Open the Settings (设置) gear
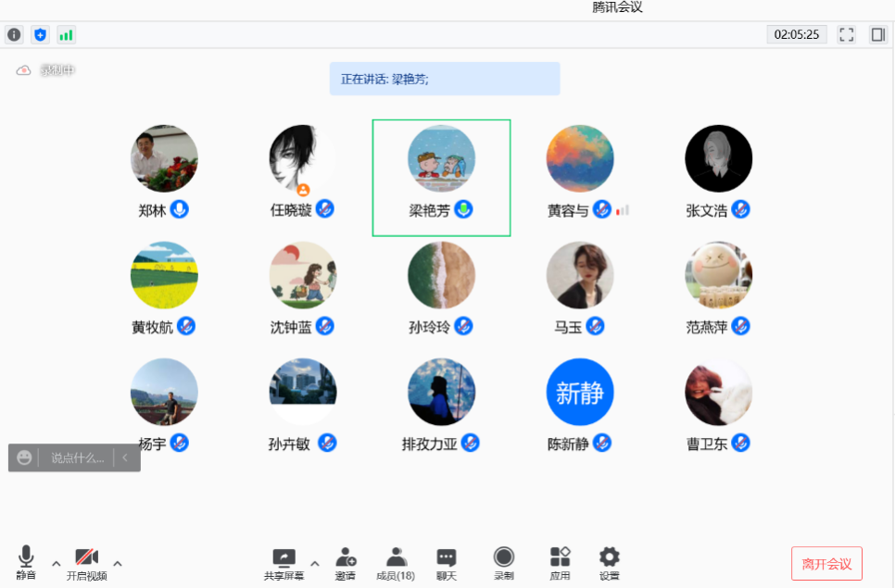Screen dimensions: 895x588 [x=609, y=562]
